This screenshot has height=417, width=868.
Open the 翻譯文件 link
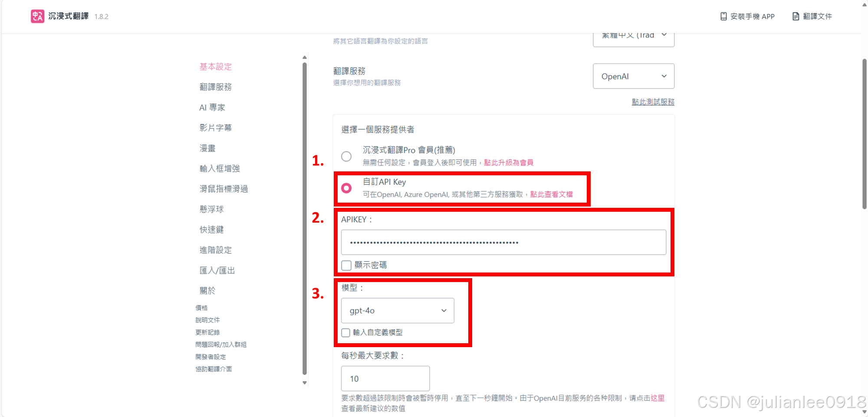pyautogui.click(x=812, y=16)
